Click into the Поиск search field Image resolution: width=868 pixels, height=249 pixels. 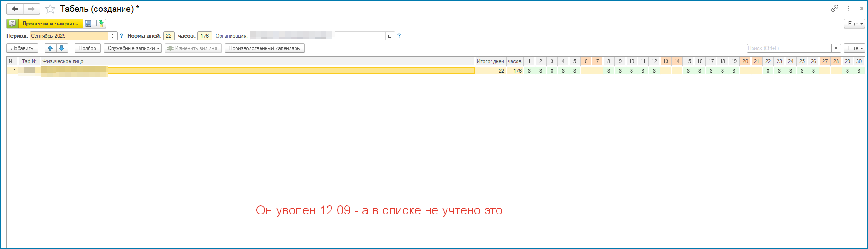788,48
